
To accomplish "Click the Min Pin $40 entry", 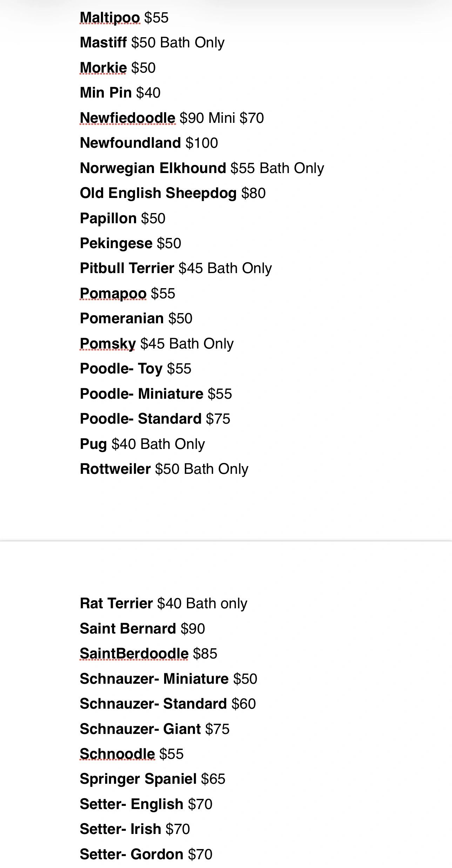I will pos(120,93).
